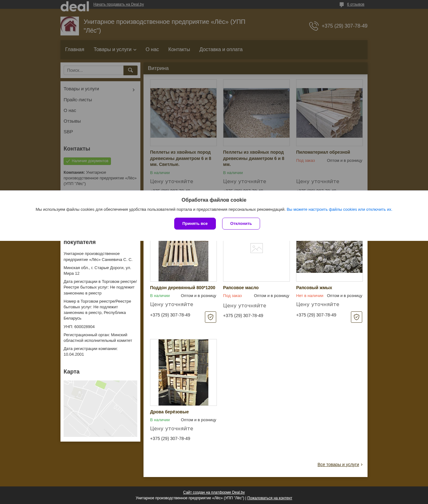Open Рапсовый жмых product title
The height and width of the screenshot is (504, 428).
(x=314, y=288)
